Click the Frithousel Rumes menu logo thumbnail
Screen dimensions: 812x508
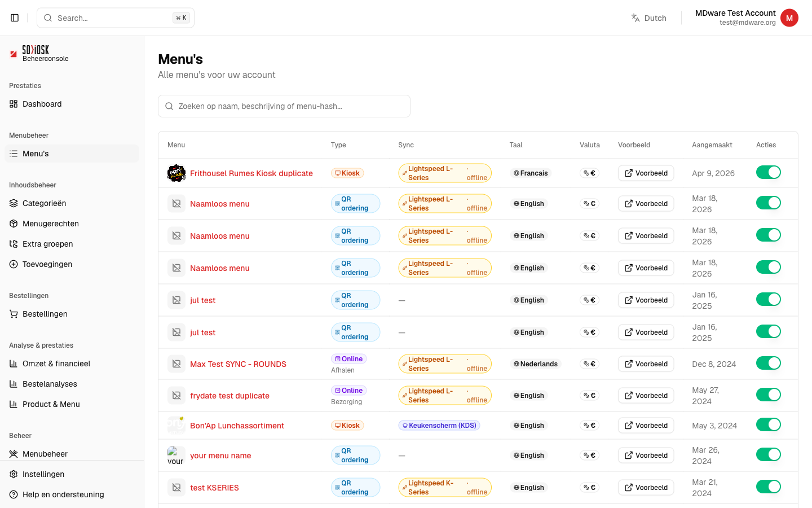click(176, 173)
